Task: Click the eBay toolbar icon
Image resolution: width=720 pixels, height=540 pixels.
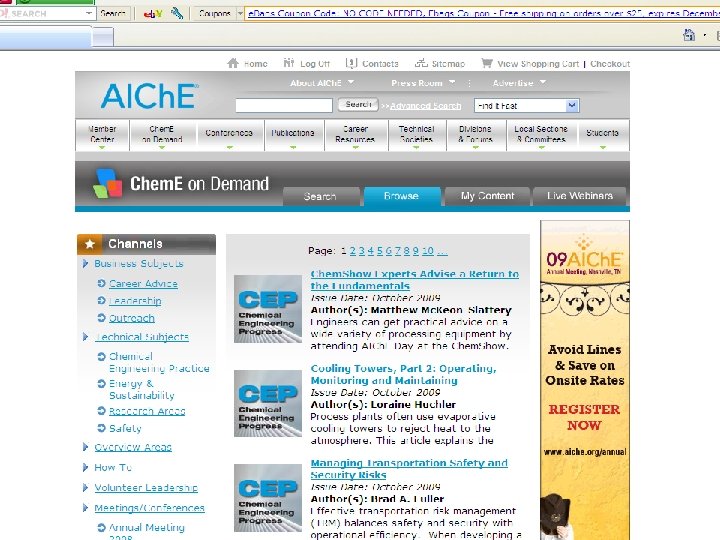Action: [x=153, y=14]
